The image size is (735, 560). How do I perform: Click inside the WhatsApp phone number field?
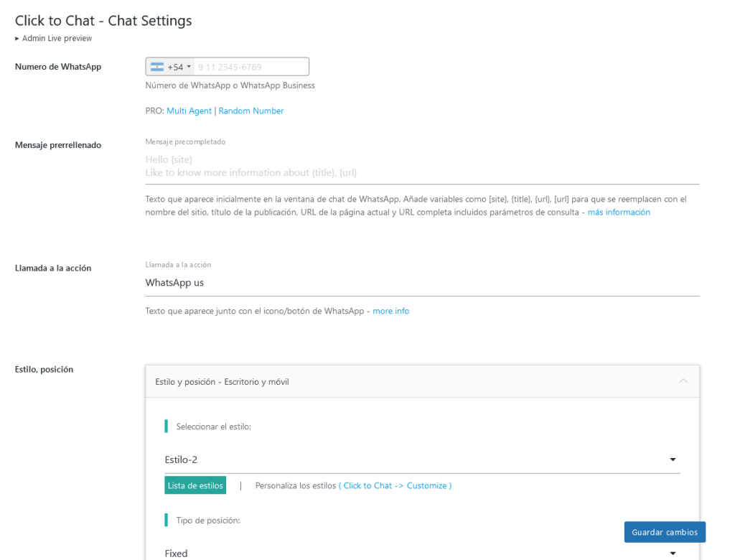pyautogui.click(x=251, y=66)
